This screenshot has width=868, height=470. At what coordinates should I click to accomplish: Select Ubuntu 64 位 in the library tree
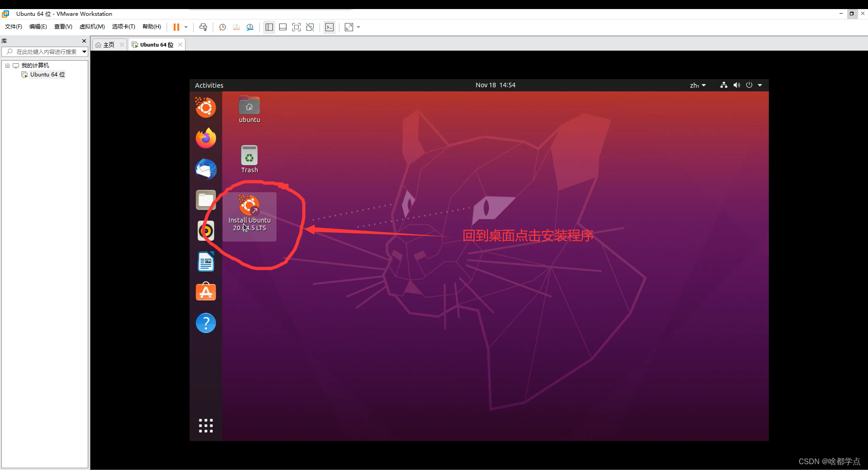tap(47, 75)
